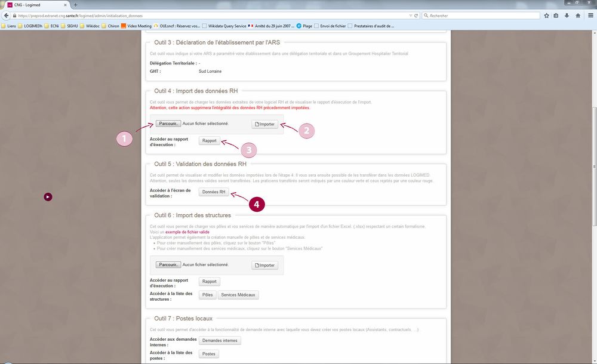Open the Rapport for the structures import
597x364 pixels.
210,282
